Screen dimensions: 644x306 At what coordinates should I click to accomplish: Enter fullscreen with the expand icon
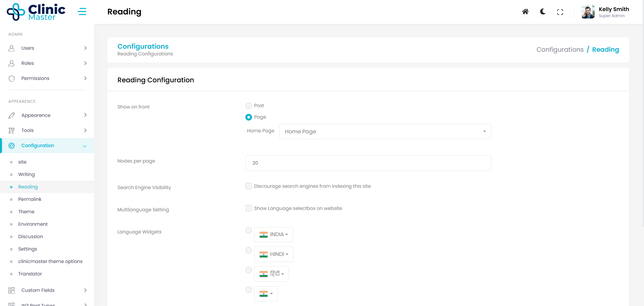[560, 12]
